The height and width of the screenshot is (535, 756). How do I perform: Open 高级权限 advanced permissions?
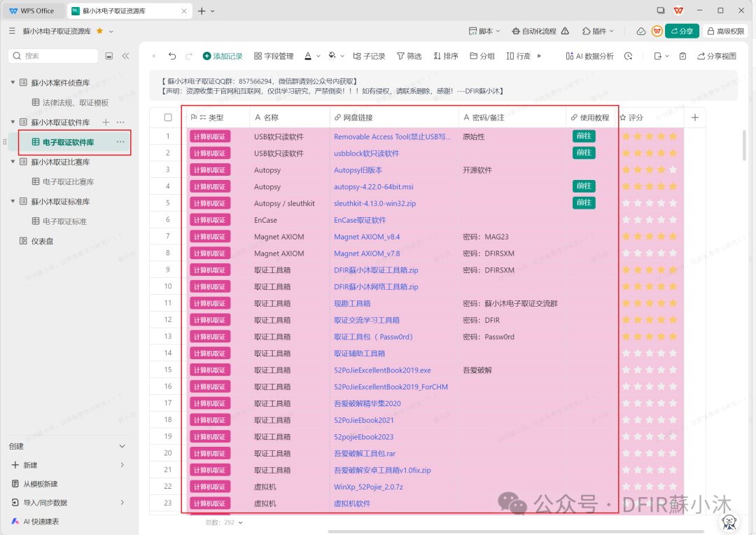[726, 31]
